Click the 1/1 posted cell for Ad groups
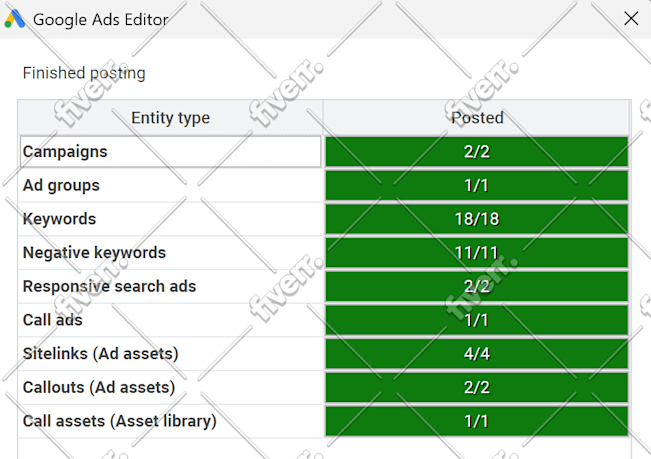 [477, 186]
